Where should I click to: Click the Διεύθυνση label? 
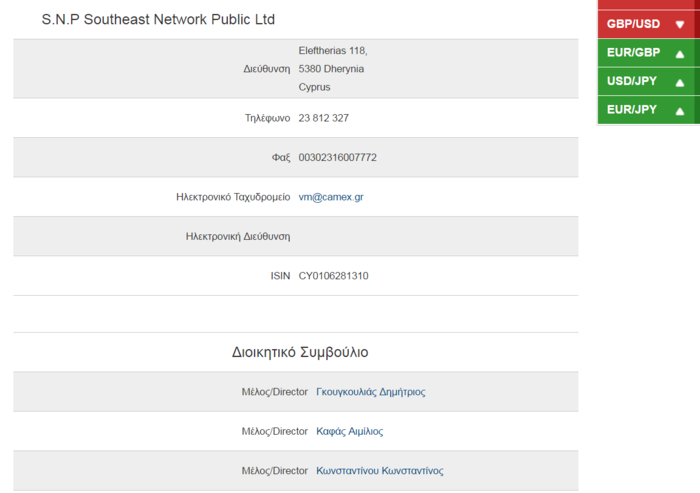tap(267, 69)
